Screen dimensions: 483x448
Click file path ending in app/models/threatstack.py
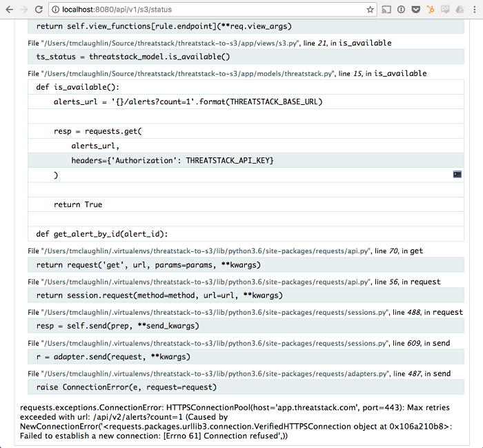coord(188,74)
